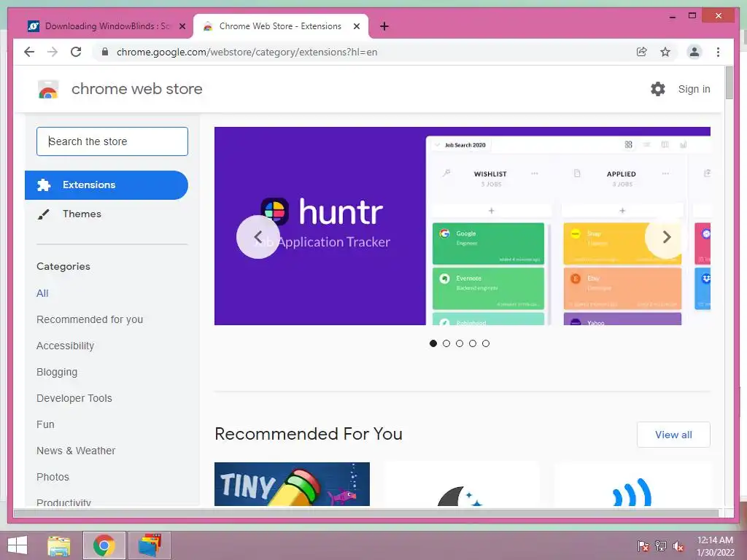The width and height of the screenshot is (747, 560).
Task: Show next carousel slide with right chevron
Action: [667, 237]
